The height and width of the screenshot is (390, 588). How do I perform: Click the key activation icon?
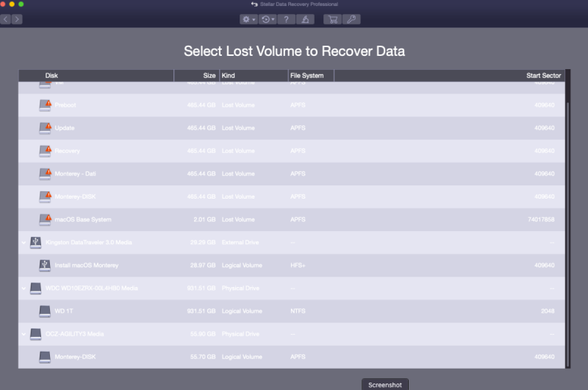[x=351, y=20]
